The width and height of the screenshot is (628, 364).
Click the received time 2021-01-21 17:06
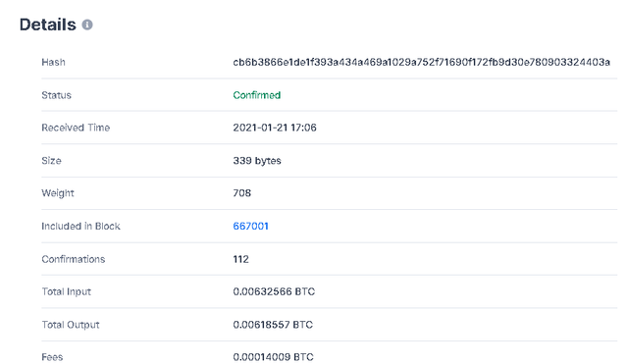[x=275, y=128]
